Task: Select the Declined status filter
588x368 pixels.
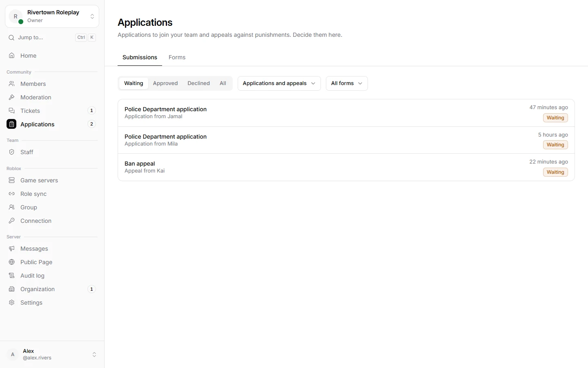Action: click(x=198, y=83)
